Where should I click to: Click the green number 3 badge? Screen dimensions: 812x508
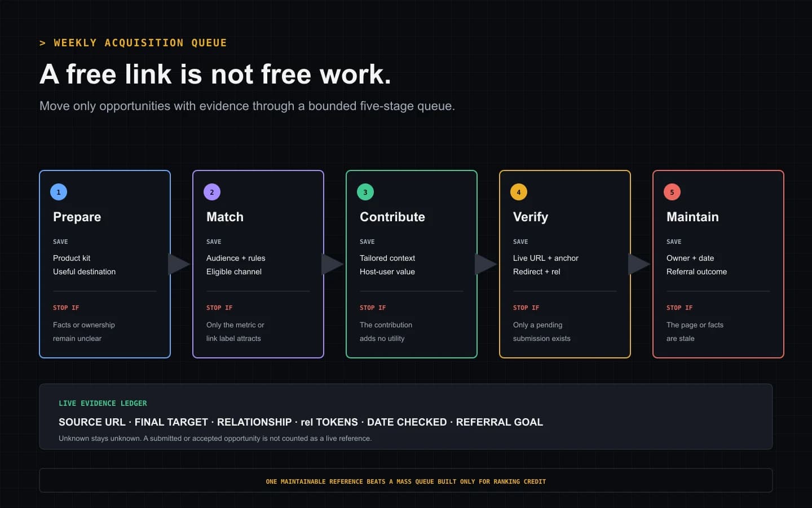(365, 192)
